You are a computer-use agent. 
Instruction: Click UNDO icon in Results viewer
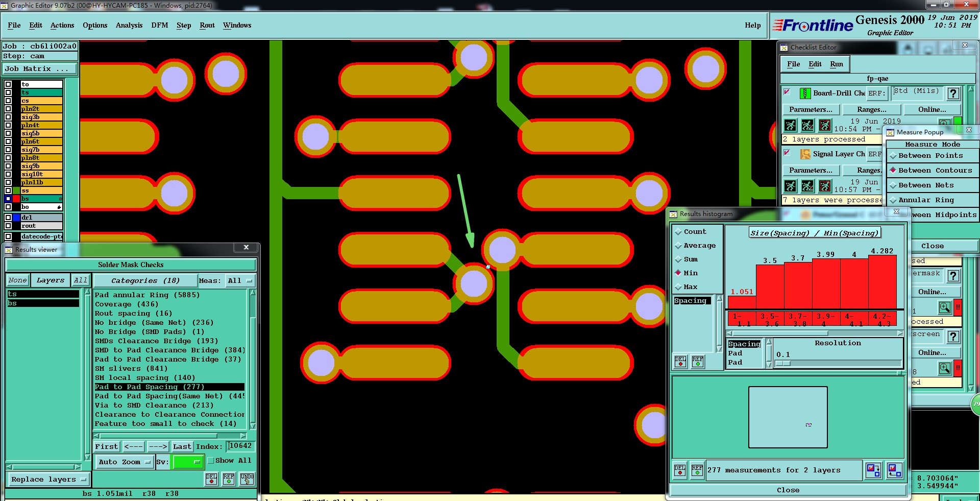click(247, 479)
